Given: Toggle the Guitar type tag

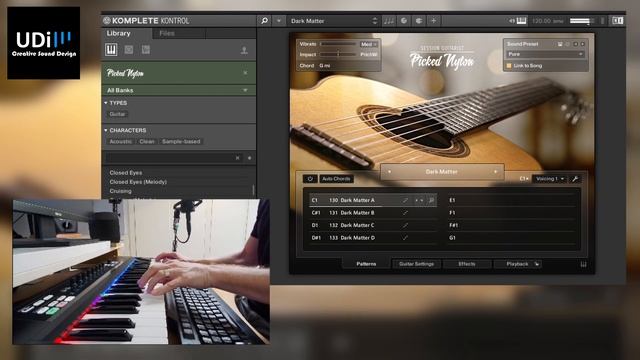Looking at the screenshot, I should [118, 114].
